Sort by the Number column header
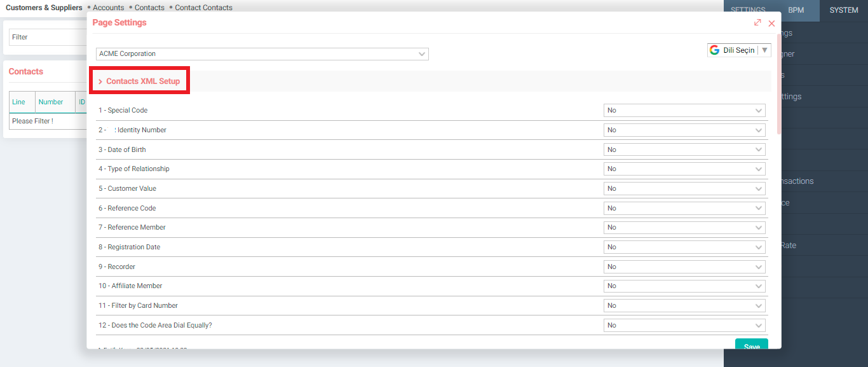The height and width of the screenshot is (367, 868). 51,102
